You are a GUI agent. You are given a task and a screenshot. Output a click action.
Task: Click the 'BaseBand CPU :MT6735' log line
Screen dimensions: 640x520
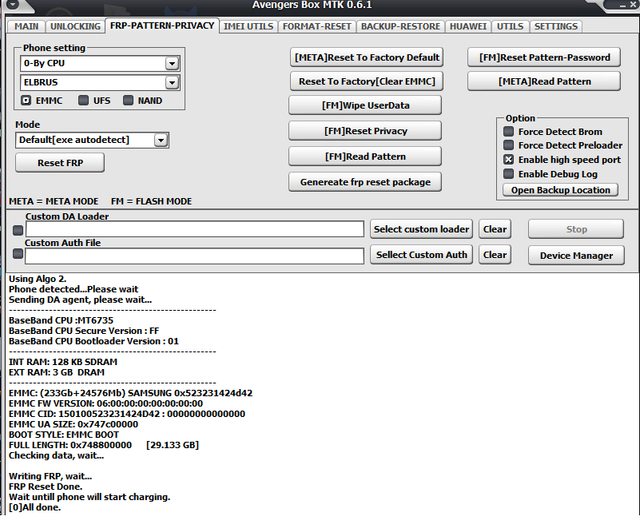pyautogui.click(x=61, y=320)
